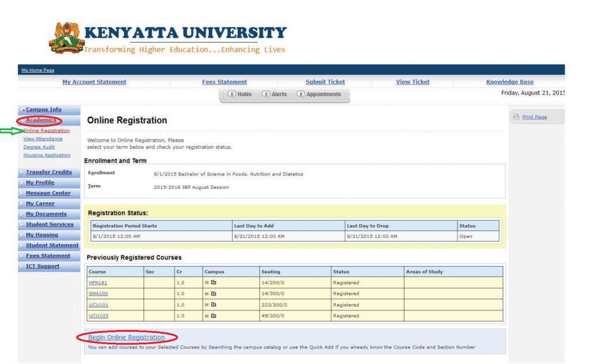Screen dimensions: 590x364
Task: Click the campus icon in the HFN141 row
Action: tap(213, 283)
